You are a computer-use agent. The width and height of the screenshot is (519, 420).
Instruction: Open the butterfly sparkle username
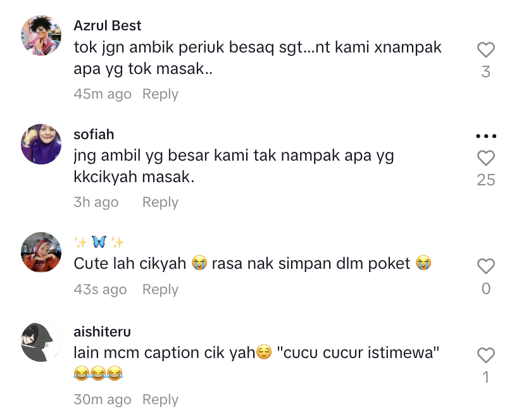click(x=99, y=242)
